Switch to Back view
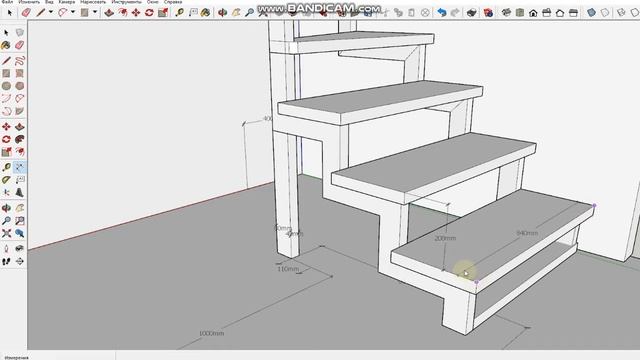 tap(560, 13)
